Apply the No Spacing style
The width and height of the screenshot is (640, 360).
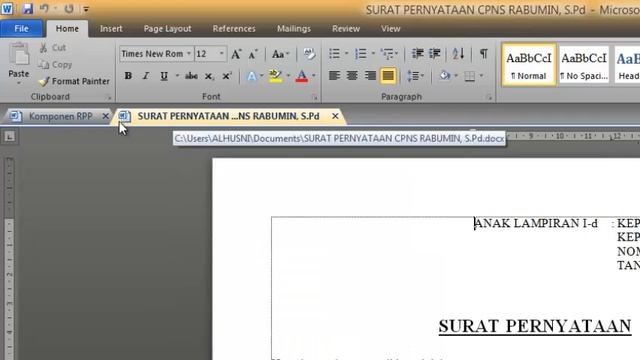(x=584, y=65)
